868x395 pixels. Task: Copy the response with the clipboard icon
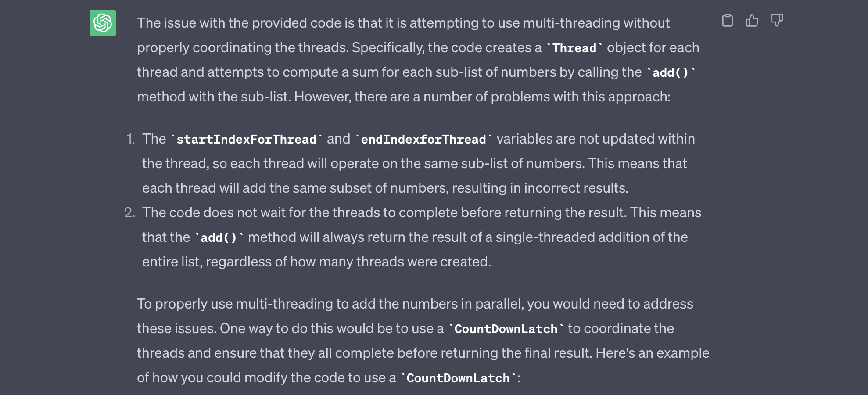727,21
